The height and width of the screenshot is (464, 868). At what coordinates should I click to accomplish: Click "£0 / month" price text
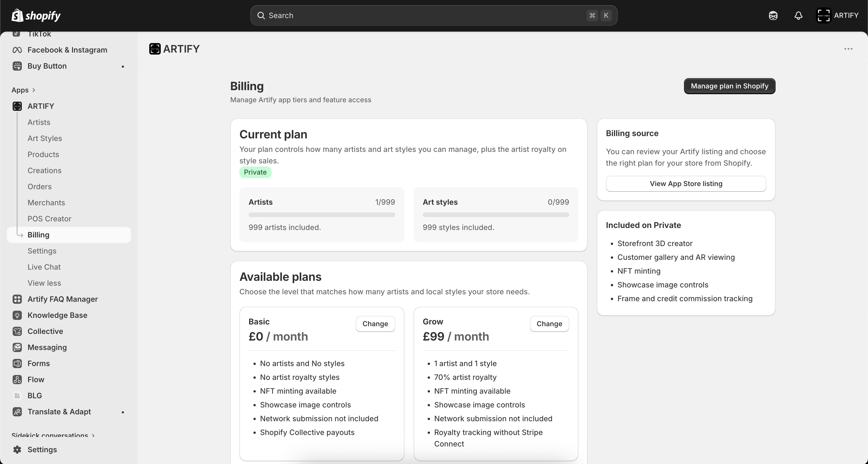pyautogui.click(x=278, y=337)
